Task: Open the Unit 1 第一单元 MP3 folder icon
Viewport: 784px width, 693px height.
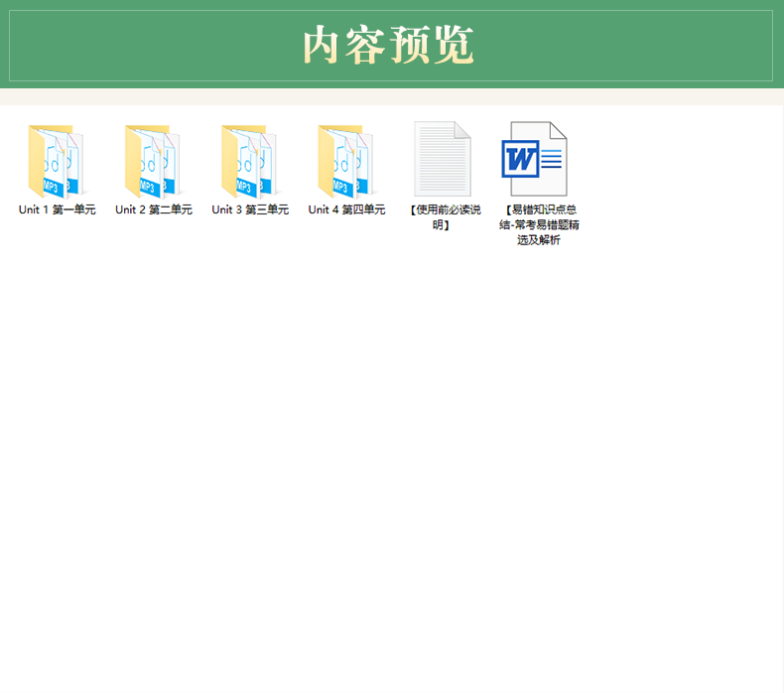Action: click(x=56, y=161)
